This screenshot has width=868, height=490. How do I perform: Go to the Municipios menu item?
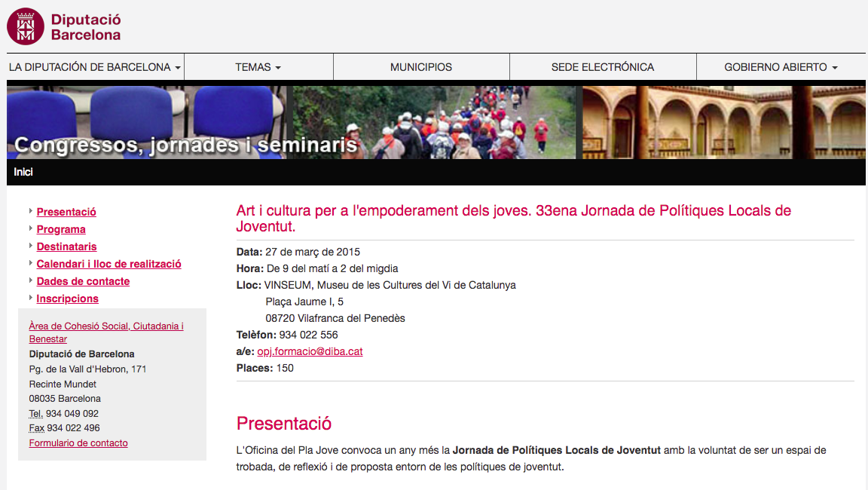pyautogui.click(x=421, y=67)
